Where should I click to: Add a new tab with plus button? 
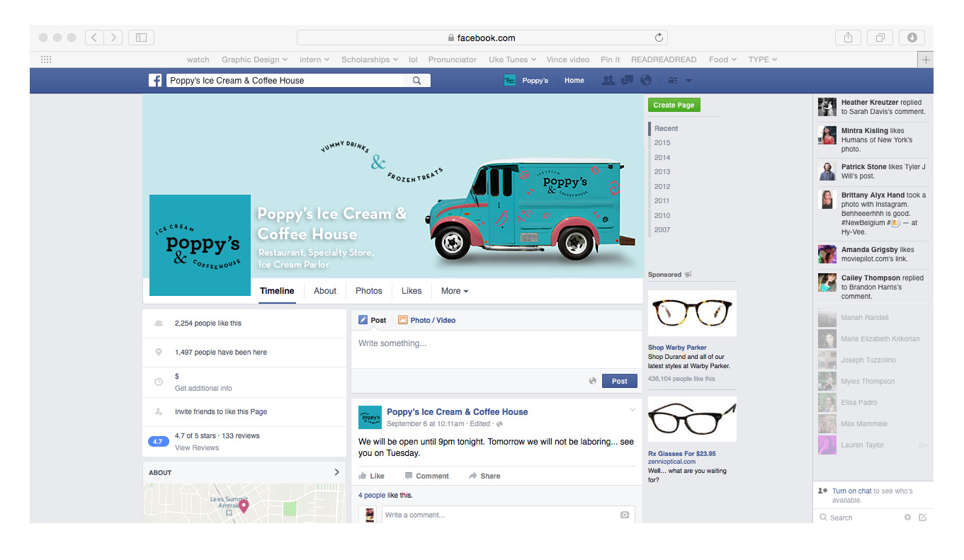925,59
